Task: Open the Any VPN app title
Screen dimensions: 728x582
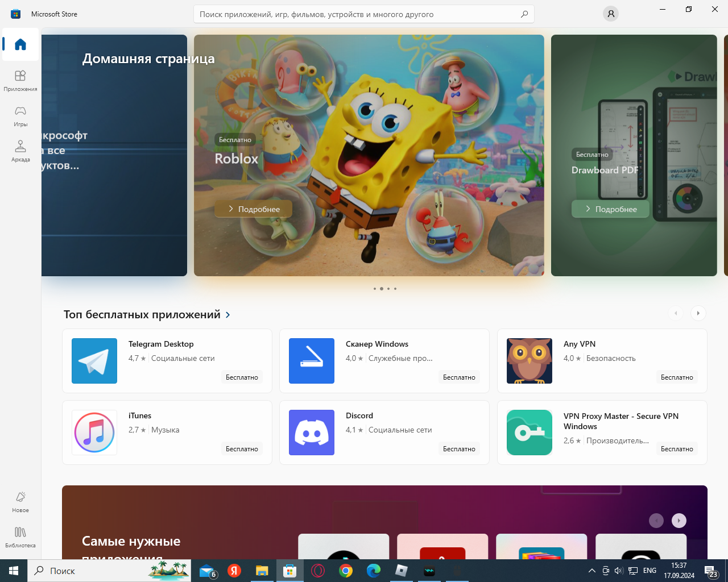Action: coord(580,344)
